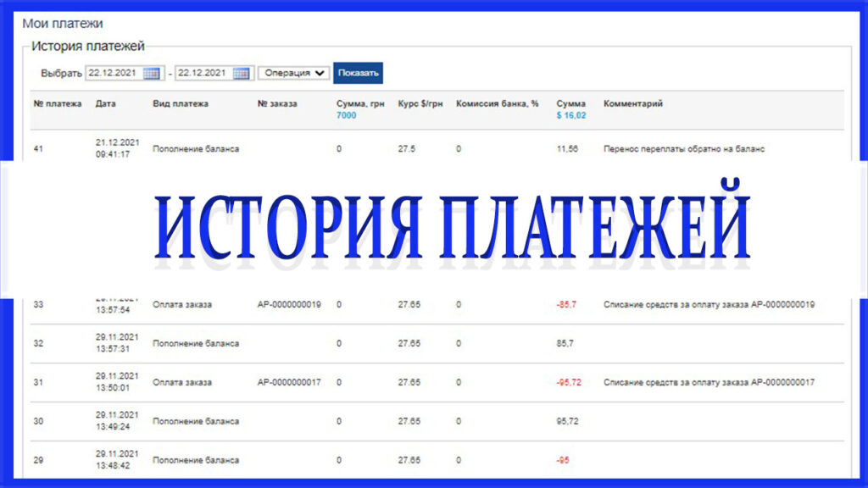Click the end date input field

click(x=203, y=74)
